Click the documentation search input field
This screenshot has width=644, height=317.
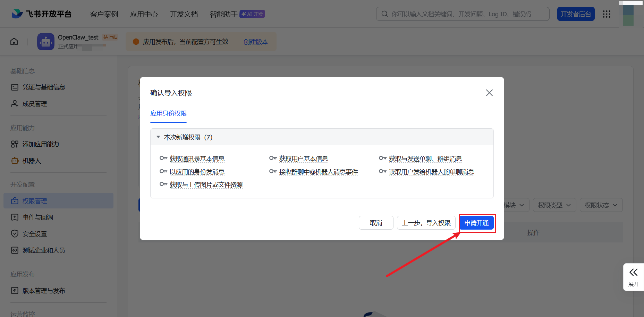pyautogui.click(x=461, y=14)
